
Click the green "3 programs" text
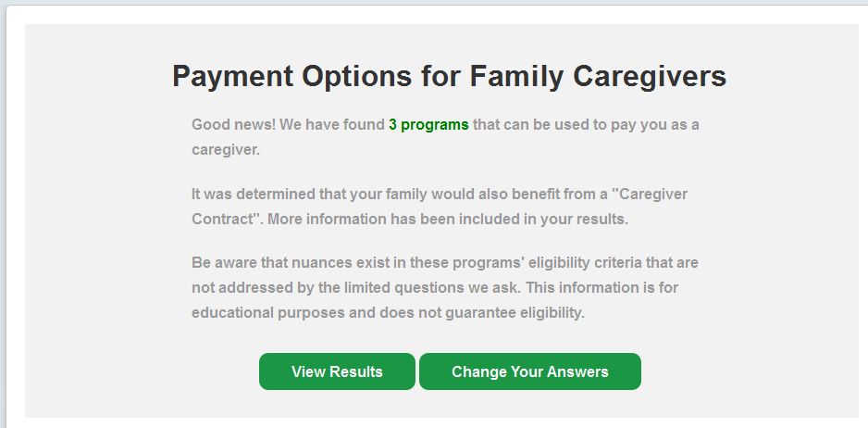pos(428,124)
